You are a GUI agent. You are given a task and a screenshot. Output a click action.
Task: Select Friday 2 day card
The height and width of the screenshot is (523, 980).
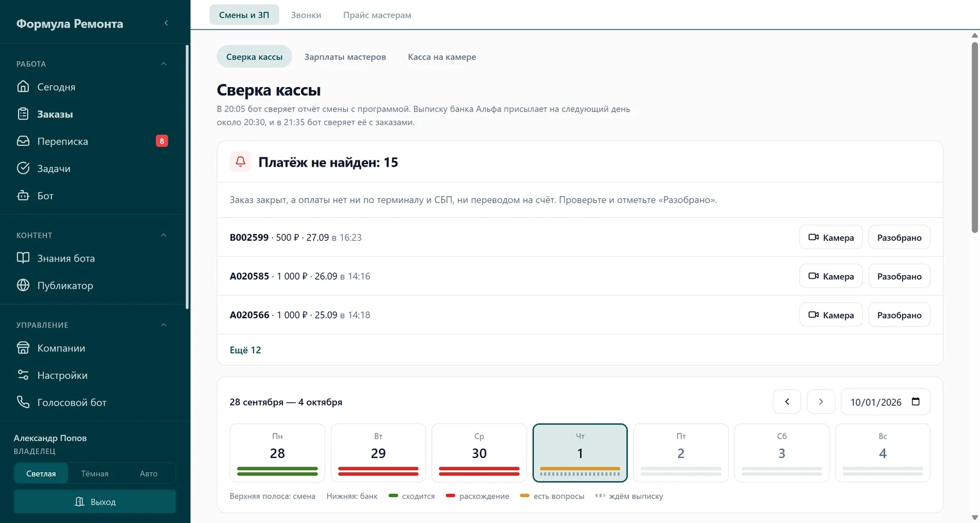click(680, 453)
